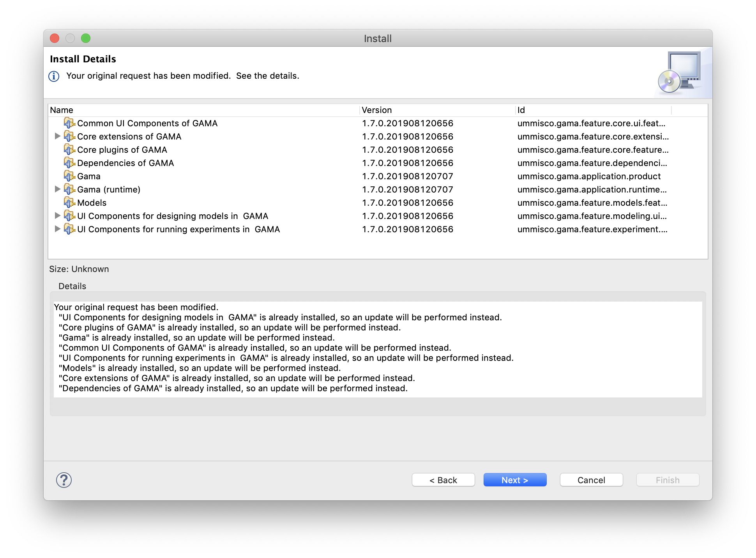
Task: Sort list by the Id column header
Action: click(593, 110)
